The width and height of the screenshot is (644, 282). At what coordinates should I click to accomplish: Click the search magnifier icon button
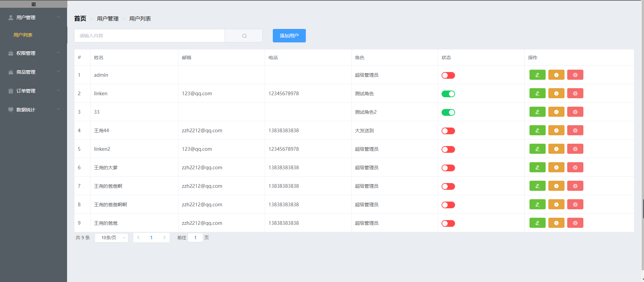(x=244, y=36)
